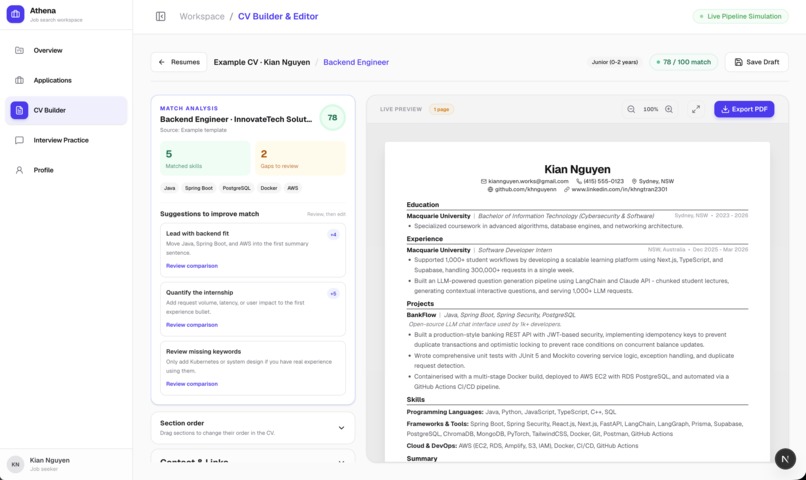Zoom out the live preview
The height and width of the screenshot is (480, 806).
tap(631, 109)
